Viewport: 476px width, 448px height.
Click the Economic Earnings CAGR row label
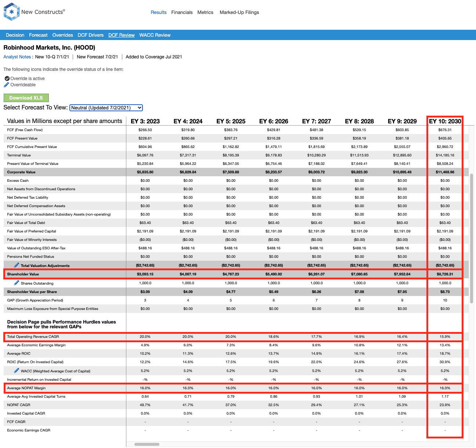pyautogui.click(x=29, y=430)
